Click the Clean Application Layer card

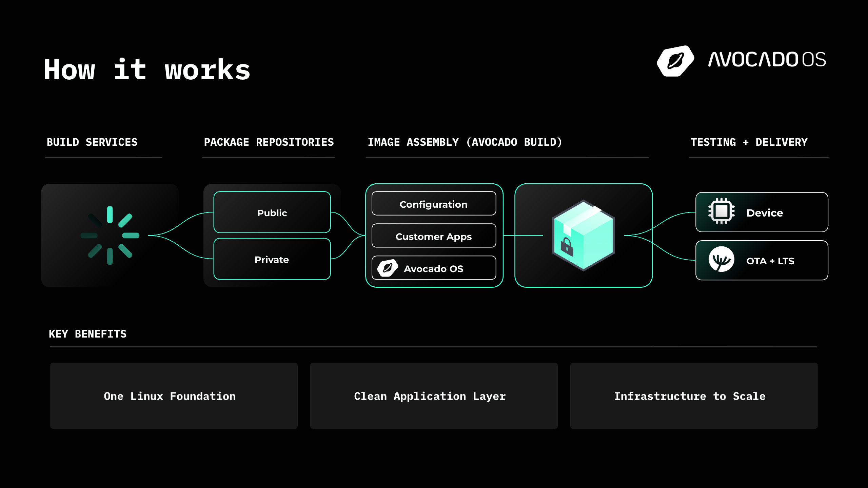coord(434,396)
